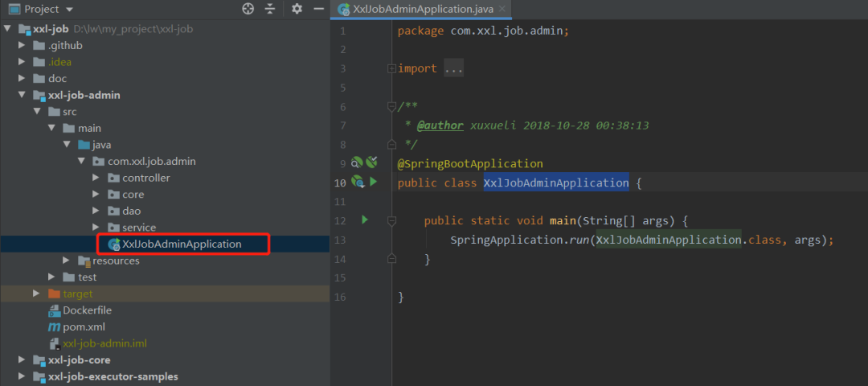Click the resources folder icon
Screen dimensions: 868x386
84,261
